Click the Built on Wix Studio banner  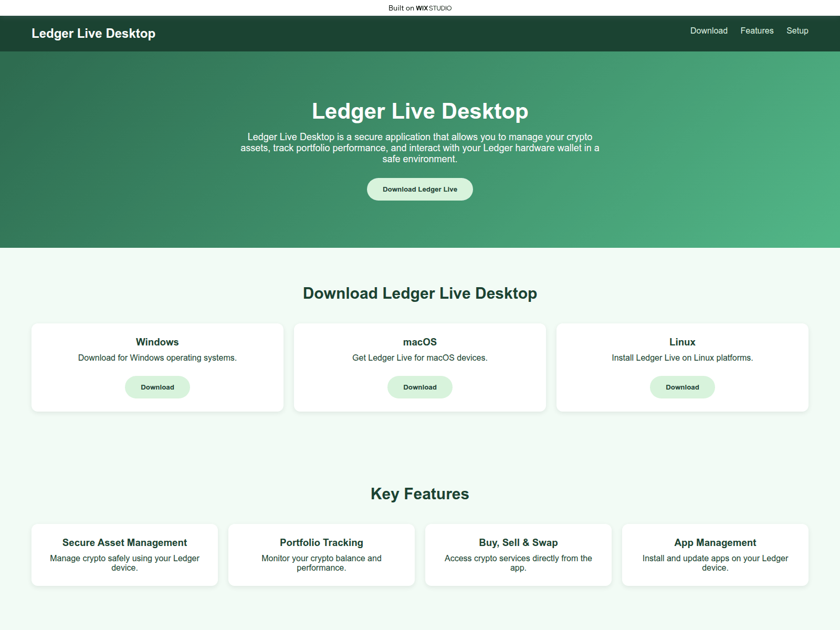420,8
